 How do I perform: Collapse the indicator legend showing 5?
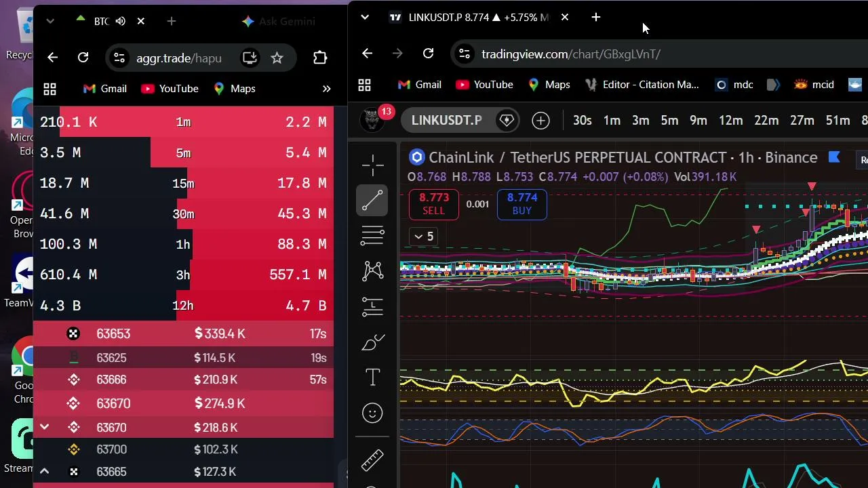(423, 237)
